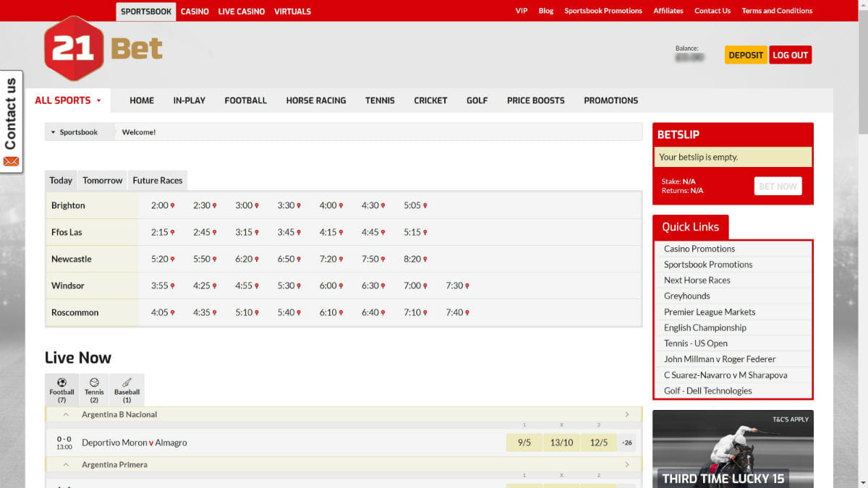
Task: Open Next Horse Races quick link
Action: 697,281
